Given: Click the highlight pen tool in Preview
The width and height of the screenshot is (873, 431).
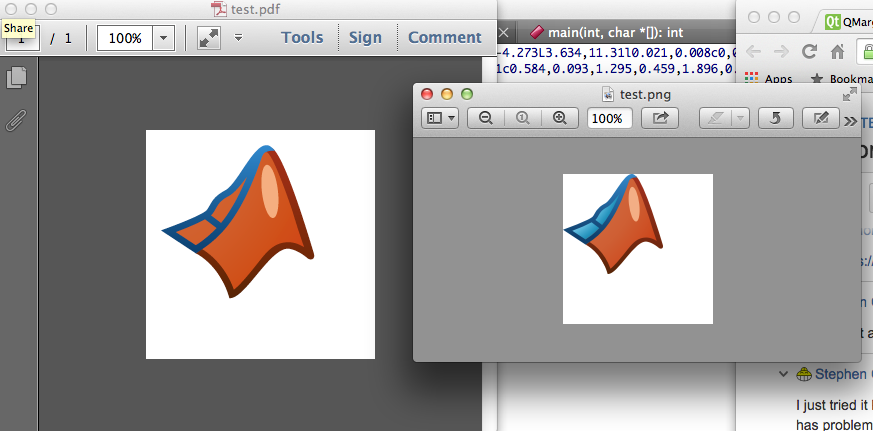Looking at the screenshot, I should 715,118.
